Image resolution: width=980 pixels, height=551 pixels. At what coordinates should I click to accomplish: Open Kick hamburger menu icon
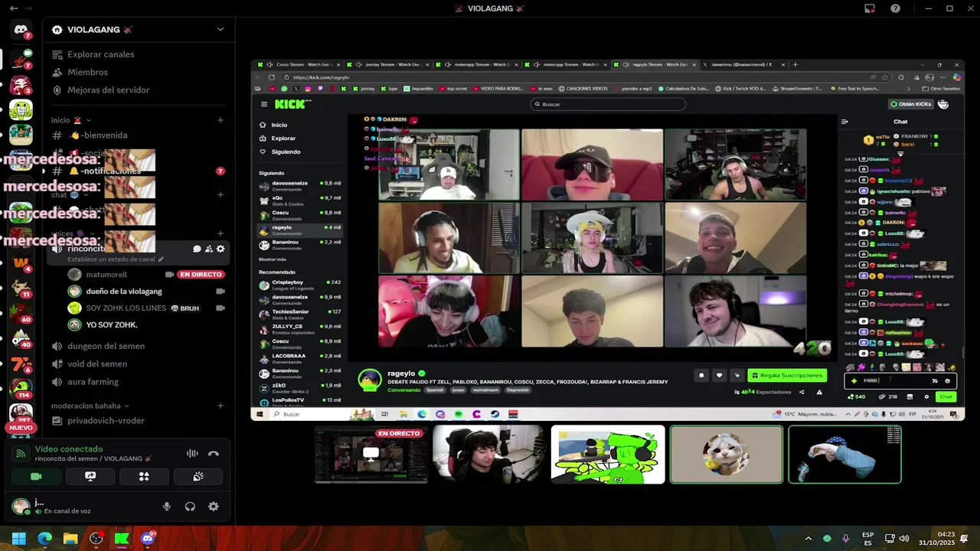tap(264, 104)
